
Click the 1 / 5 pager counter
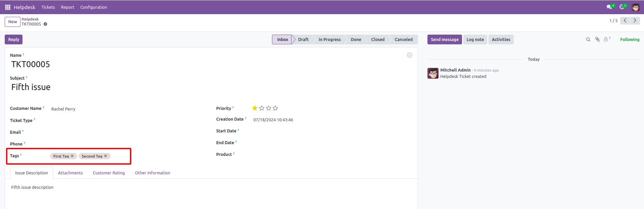point(613,21)
